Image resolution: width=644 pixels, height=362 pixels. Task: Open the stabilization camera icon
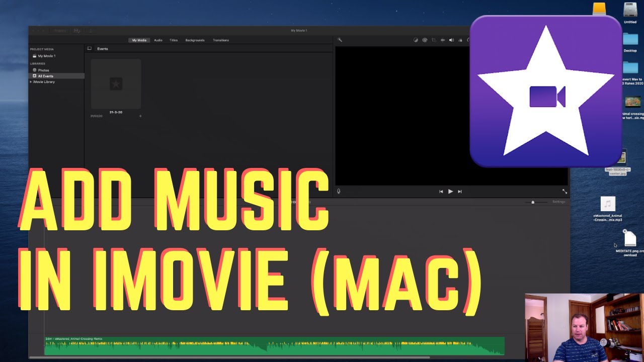click(x=443, y=40)
